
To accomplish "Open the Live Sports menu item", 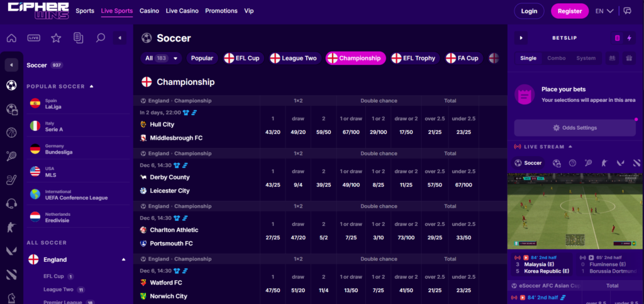I will click(x=116, y=11).
